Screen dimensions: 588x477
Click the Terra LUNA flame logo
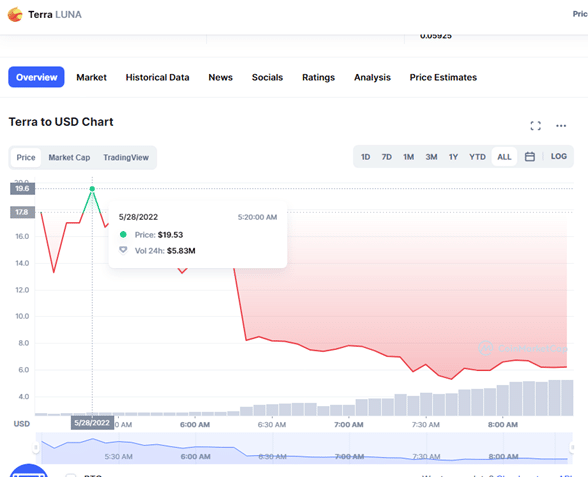tap(15, 15)
